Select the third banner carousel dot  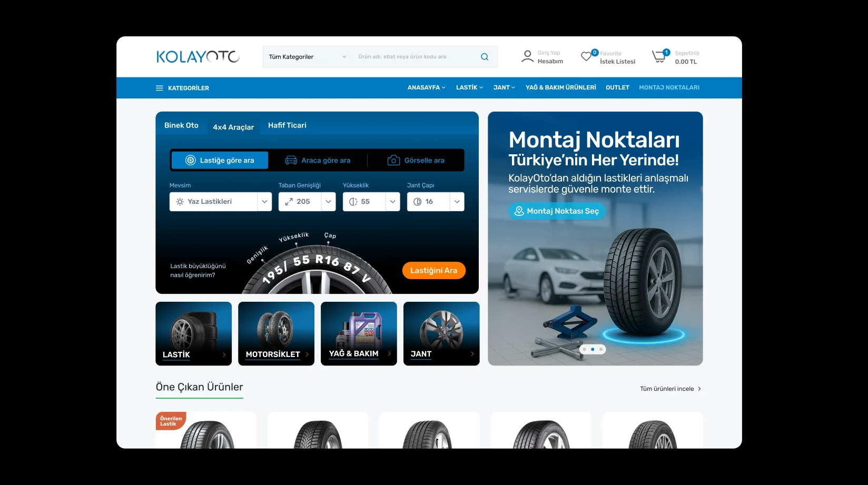tap(601, 349)
